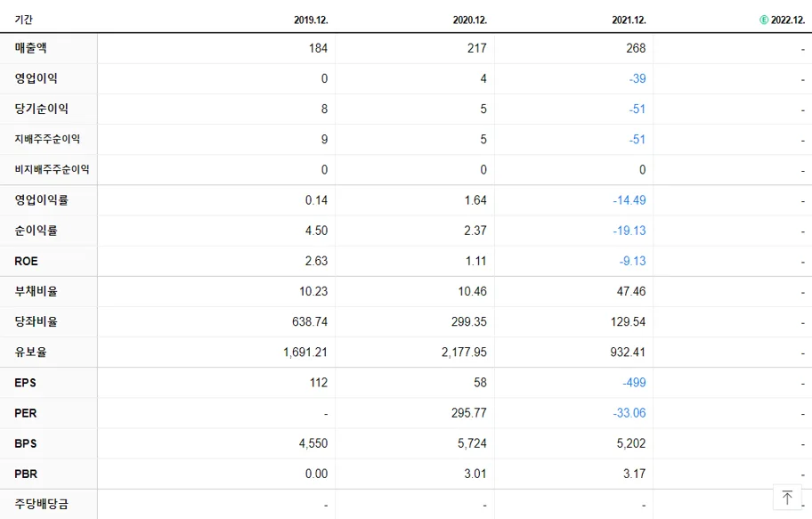812x519 pixels.
Task: Select the ROE row label
Action: [26, 261]
